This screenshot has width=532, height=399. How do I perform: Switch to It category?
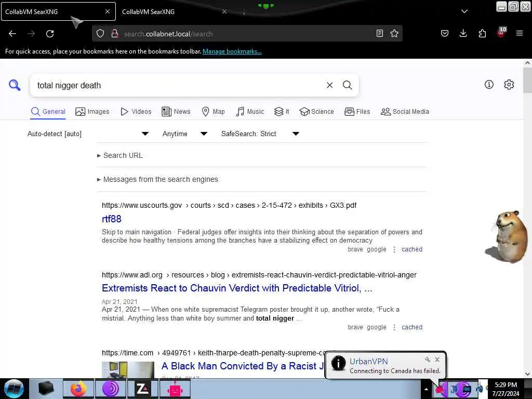[x=282, y=111]
